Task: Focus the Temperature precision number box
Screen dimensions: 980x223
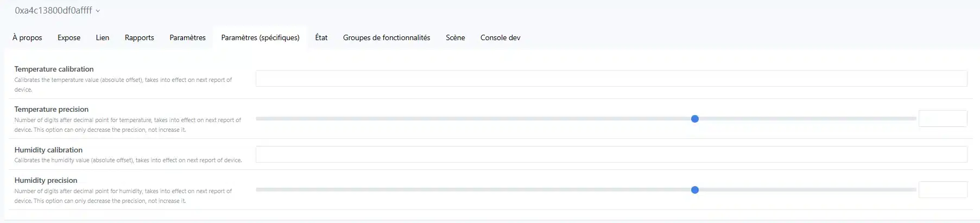Action: click(x=943, y=118)
